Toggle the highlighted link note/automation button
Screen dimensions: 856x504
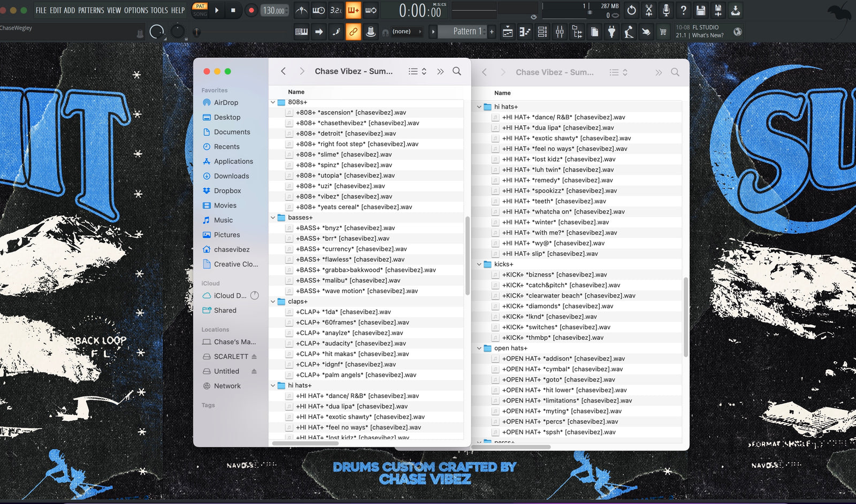[x=353, y=32]
